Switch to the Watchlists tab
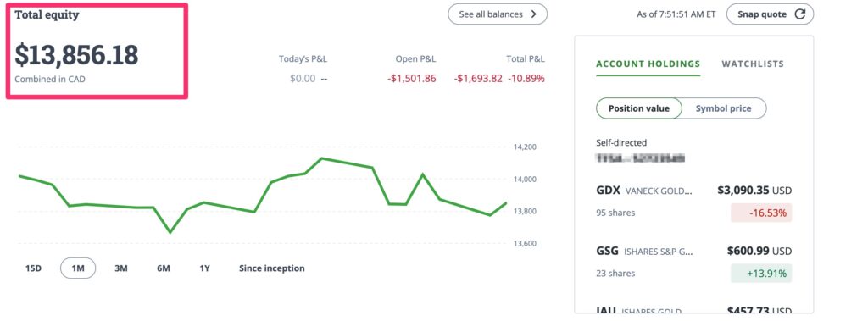This screenshot has height=321, width=868. tap(753, 64)
